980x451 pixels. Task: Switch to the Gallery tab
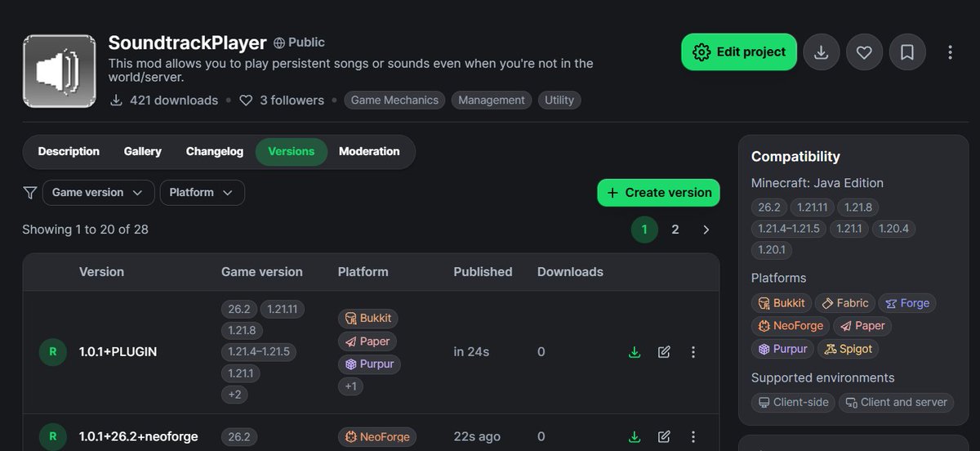point(143,152)
